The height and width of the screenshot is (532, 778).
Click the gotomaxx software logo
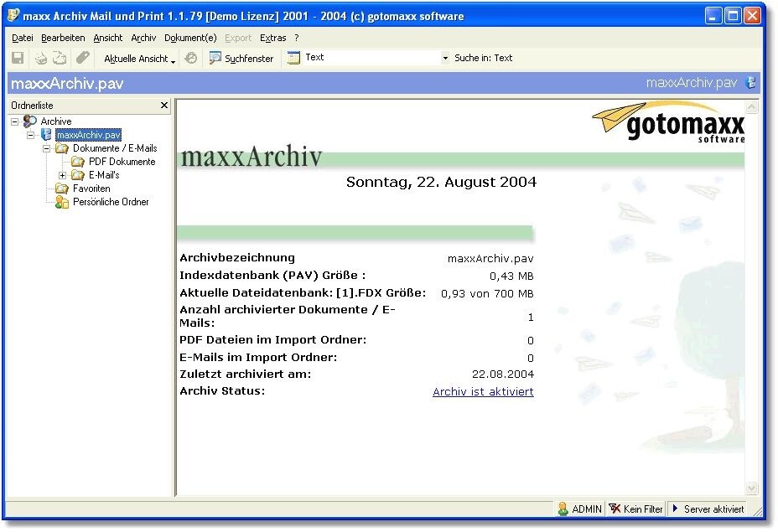[x=669, y=122]
